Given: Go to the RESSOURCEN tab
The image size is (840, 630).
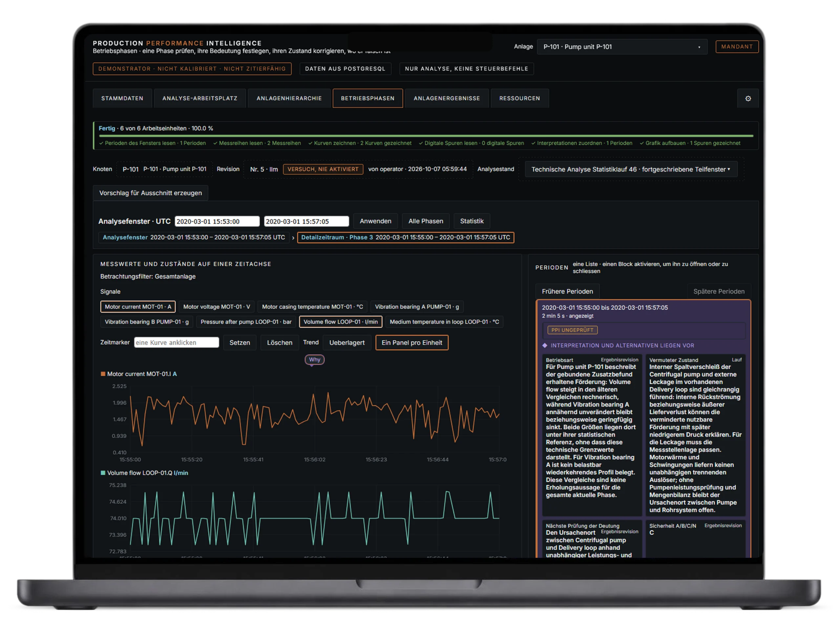Looking at the screenshot, I should tap(519, 98).
